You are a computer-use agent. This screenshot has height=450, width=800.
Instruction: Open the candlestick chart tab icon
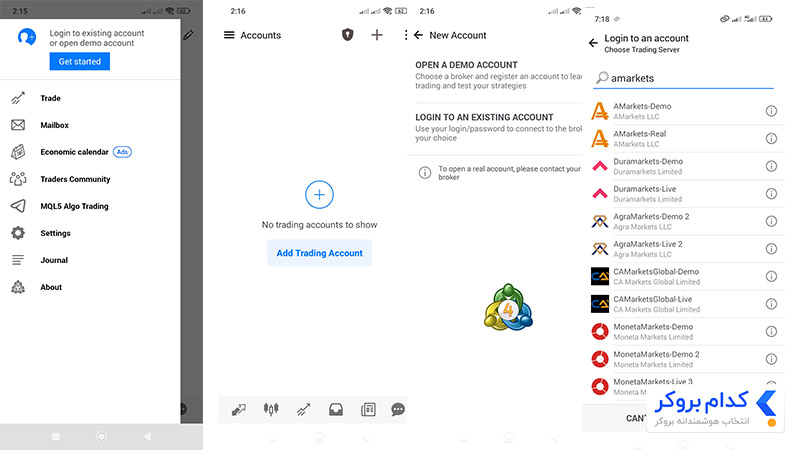[x=271, y=409]
